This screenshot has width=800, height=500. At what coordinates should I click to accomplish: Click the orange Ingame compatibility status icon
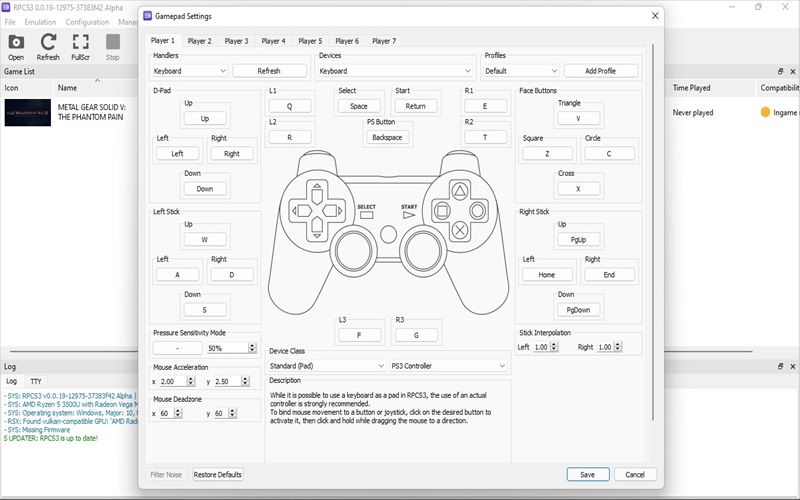click(765, 112)
